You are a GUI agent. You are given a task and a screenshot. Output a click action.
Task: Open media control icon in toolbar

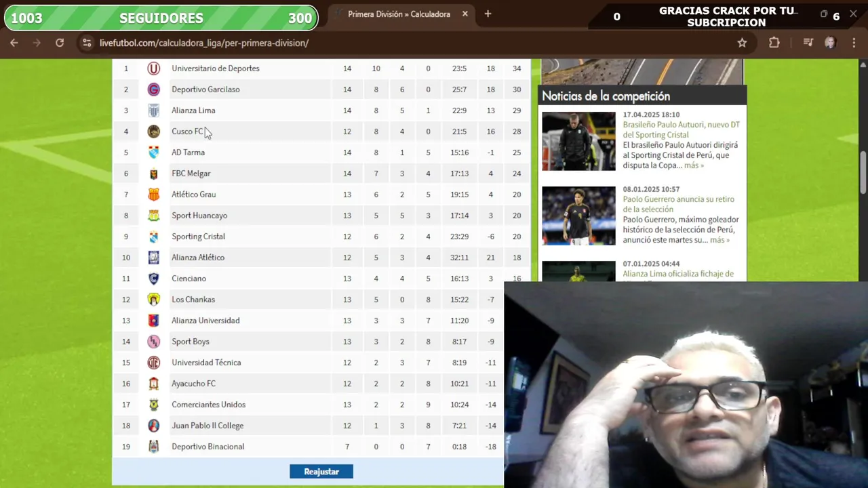click(x=808, y=43)
